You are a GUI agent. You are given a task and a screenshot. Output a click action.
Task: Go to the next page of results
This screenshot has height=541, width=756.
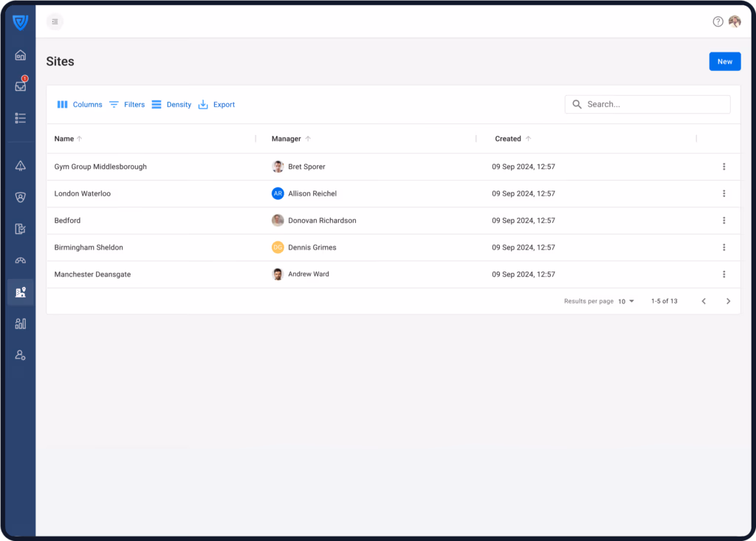[x=728, y=301]
